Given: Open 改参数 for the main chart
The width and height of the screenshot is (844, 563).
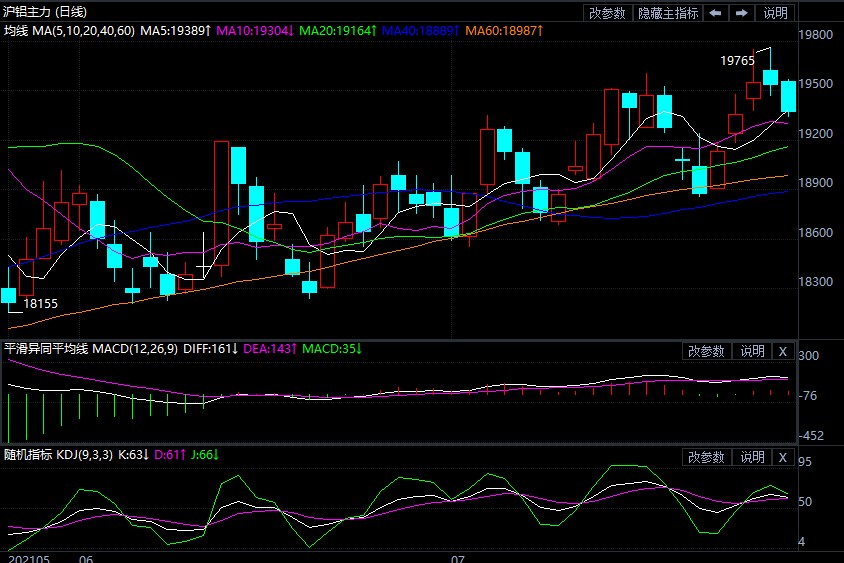Looking at the screenshot, I should click(607, 13).
